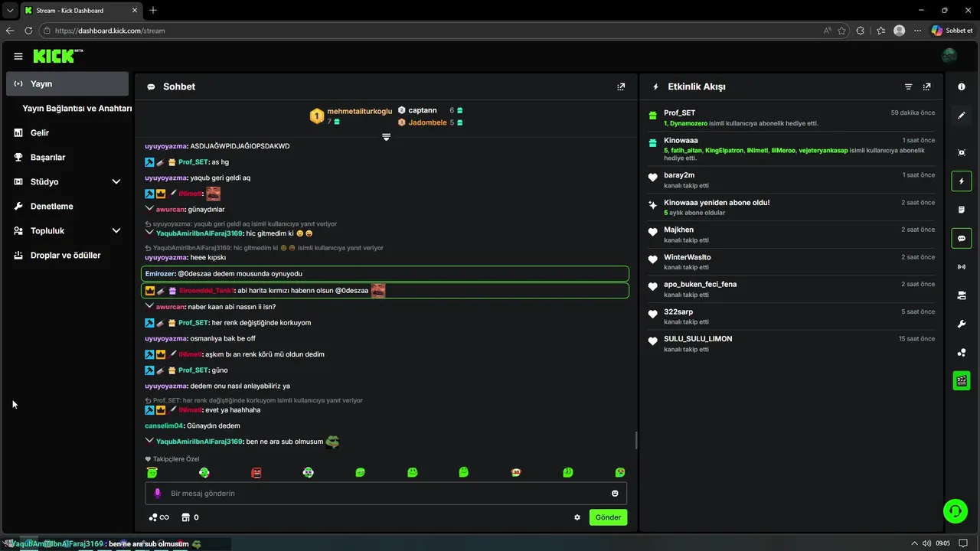Viewport: 980px width, 551px height.
Task: Show hidden system tray icons
Action: (914, 543)
